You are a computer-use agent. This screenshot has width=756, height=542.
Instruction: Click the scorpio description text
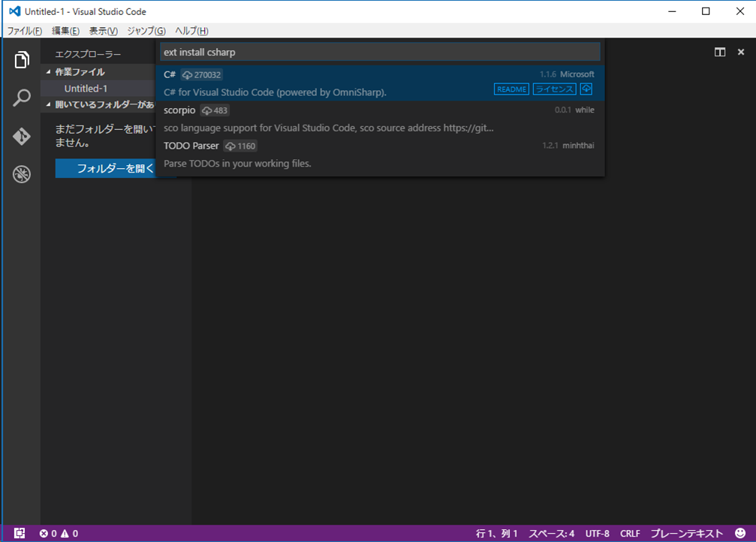[328, 128]
